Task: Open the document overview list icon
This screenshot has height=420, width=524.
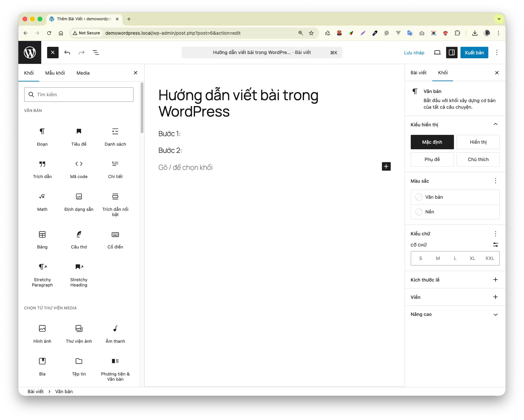Action: click(96, 53)
